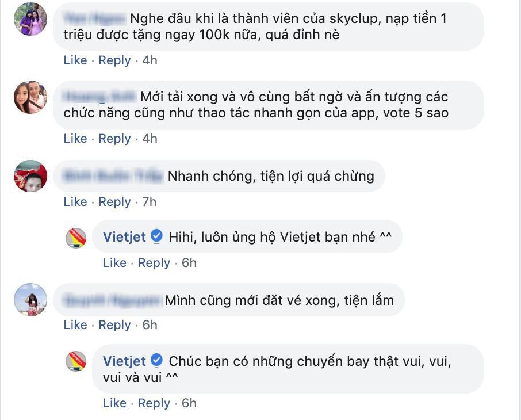Like the 'Nhanh chóng, tiện lợi quá chừng' comment
Screen dimensions: 521x420
click(75, 202)
